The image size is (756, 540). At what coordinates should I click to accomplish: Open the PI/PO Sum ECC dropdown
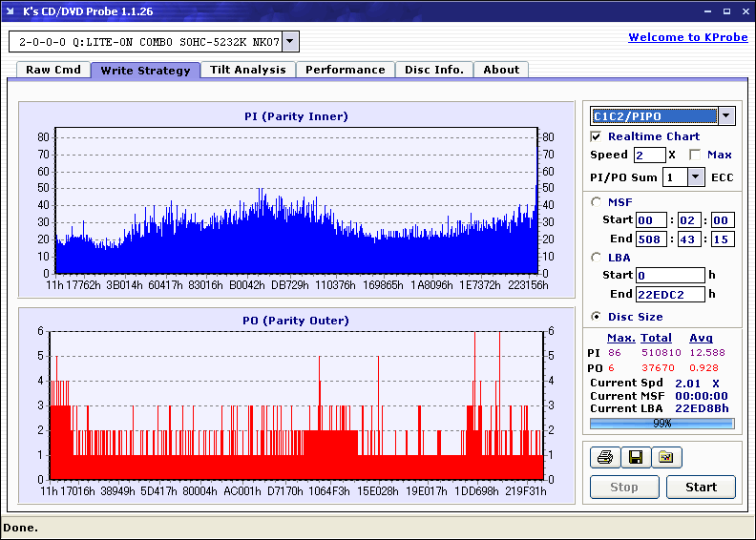pyautogui.click(x=695, y=177)
